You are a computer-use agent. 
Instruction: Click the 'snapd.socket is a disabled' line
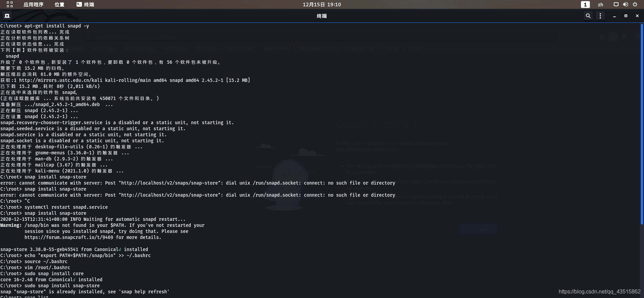click(82, 141)
